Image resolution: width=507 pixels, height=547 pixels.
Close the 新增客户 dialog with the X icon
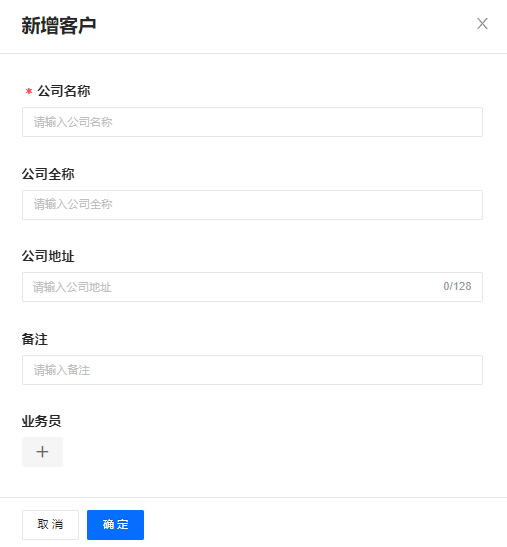point(482,24)
